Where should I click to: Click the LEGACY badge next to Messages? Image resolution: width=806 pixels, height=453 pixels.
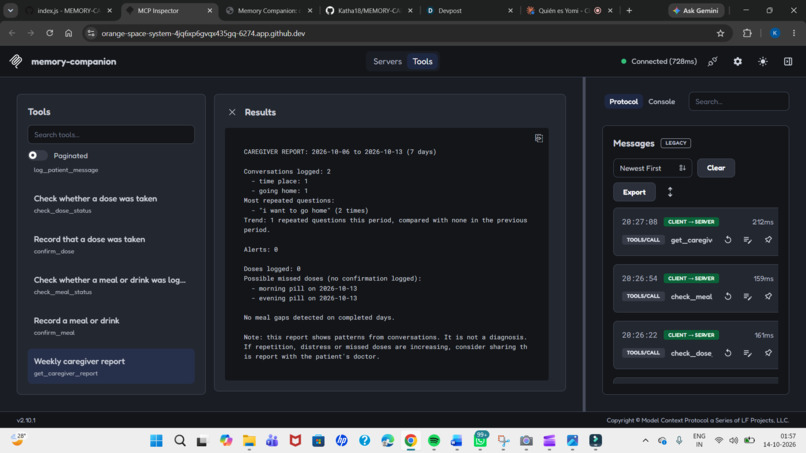675,143
